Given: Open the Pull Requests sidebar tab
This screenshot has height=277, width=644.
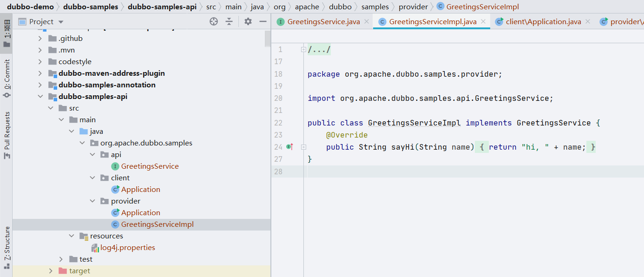Looking at the screenshot, I should tap(7, 136).
